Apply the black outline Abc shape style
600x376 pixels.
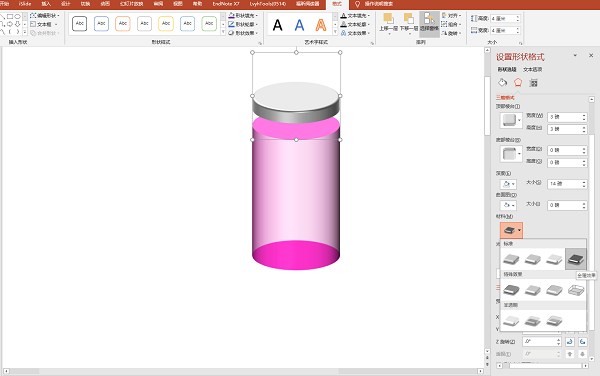[80, 24]
